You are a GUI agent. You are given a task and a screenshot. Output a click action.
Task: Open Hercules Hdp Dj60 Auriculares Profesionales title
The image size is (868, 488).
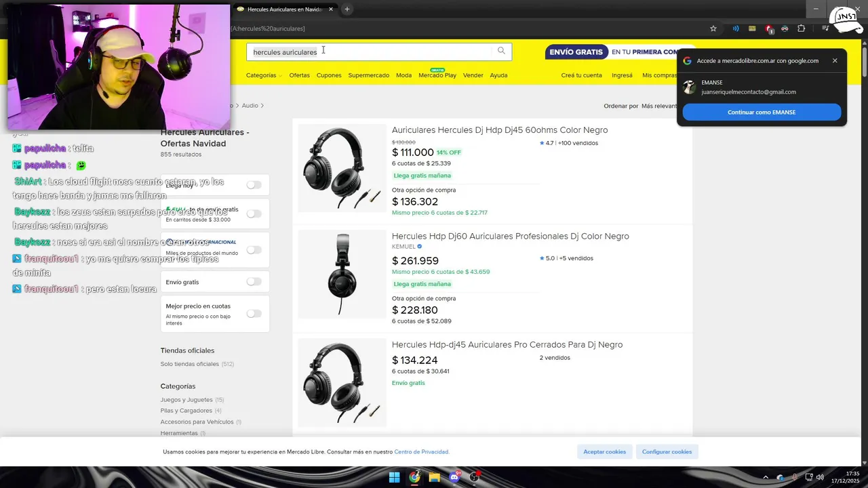coord(511,236)
